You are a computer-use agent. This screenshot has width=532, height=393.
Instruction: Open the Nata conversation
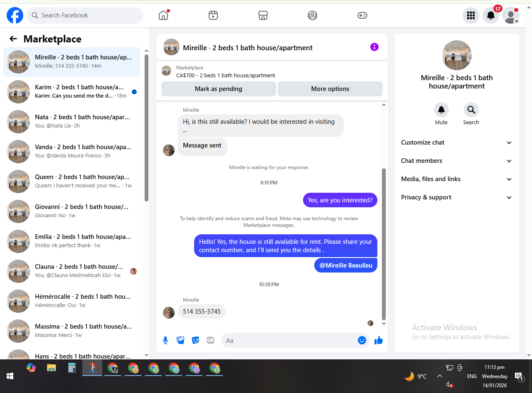tap(71, 122)
